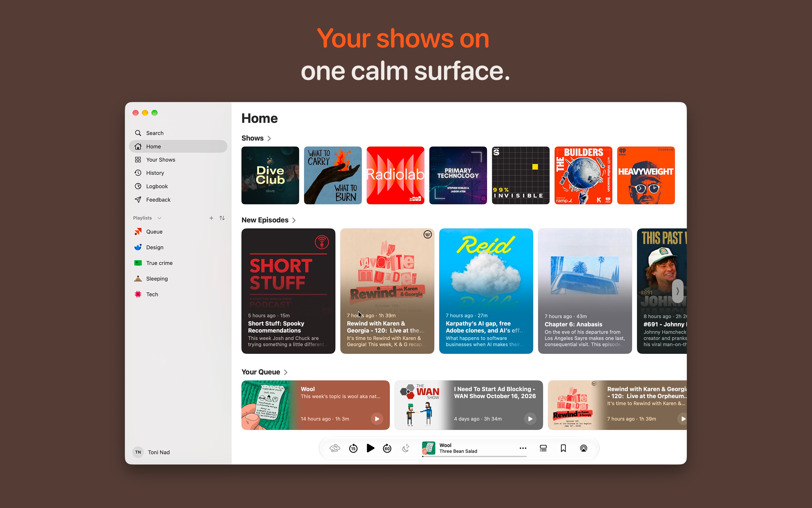Skip forward 60 seconds
Image resolution: width=812 pixels, height=508 pixels.
(x=387, y=448)
